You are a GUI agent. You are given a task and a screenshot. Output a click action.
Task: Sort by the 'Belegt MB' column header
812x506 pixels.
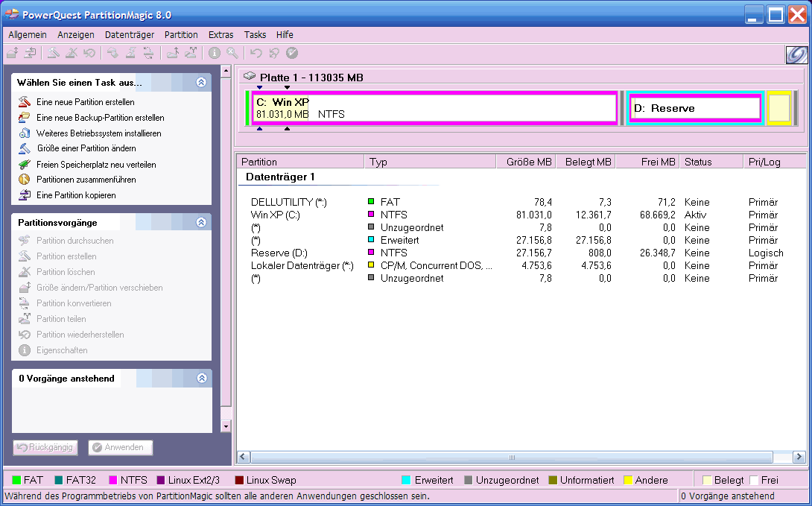[x=586, y=162]
